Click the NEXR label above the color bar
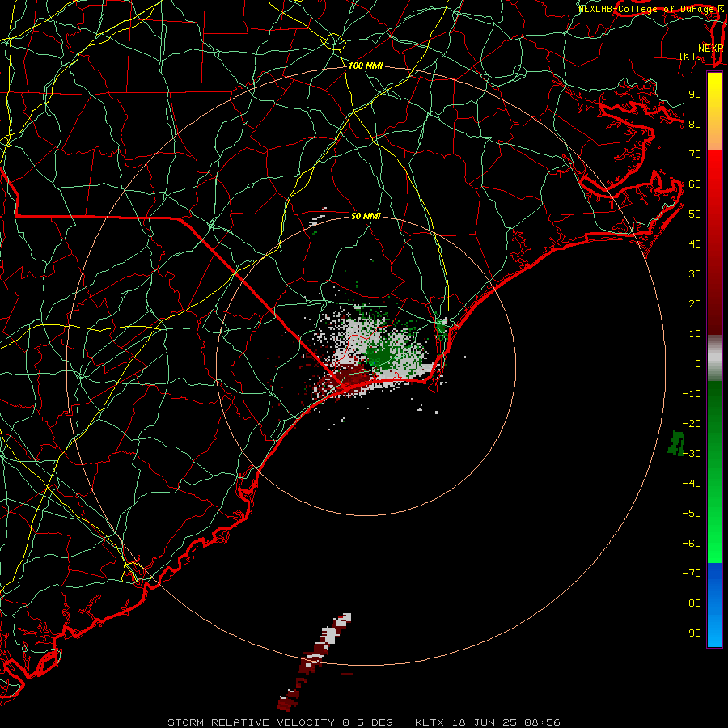 click(711, 49)
